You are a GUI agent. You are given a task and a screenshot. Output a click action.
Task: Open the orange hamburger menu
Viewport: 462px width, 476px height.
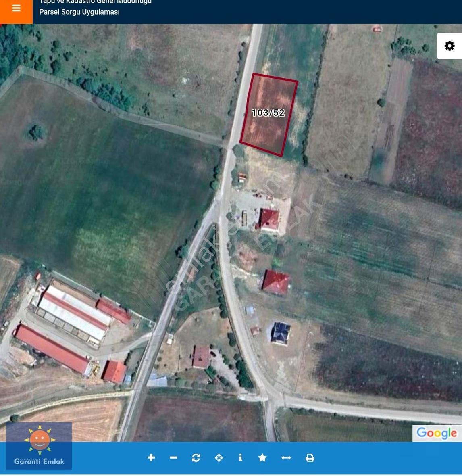point(16,9)
